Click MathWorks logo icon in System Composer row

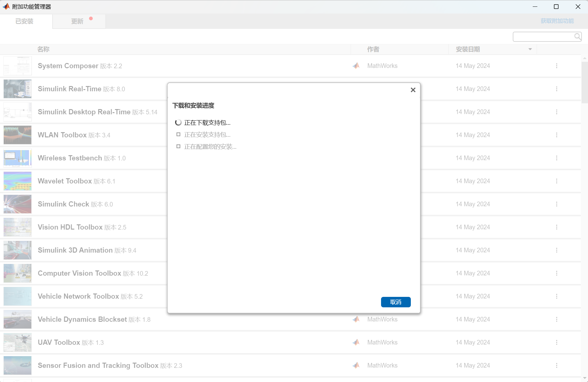pyautogui.click(x=356, y=66)
